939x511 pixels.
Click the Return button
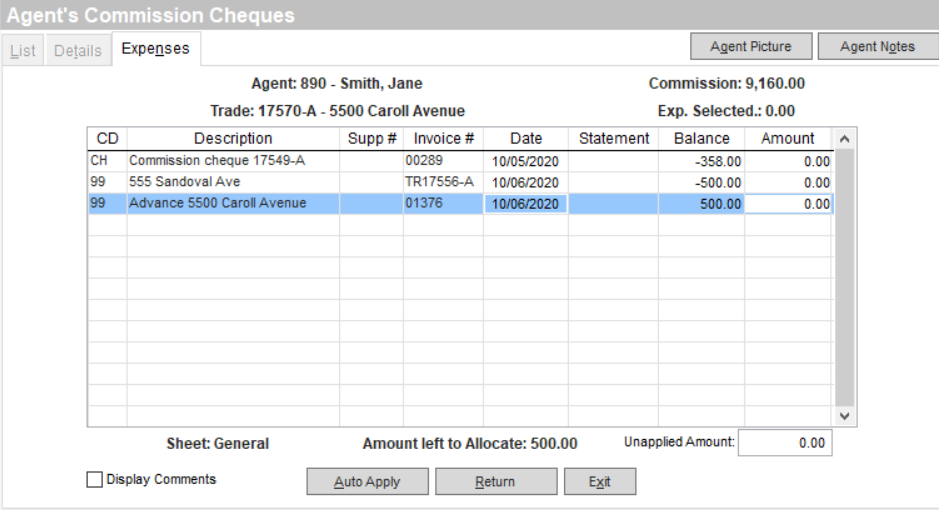(495, 482)
